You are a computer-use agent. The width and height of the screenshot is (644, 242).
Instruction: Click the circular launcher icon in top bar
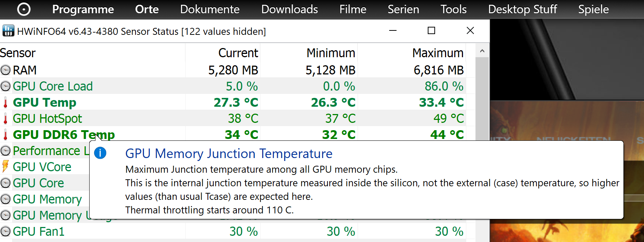[x=24, y=9]
